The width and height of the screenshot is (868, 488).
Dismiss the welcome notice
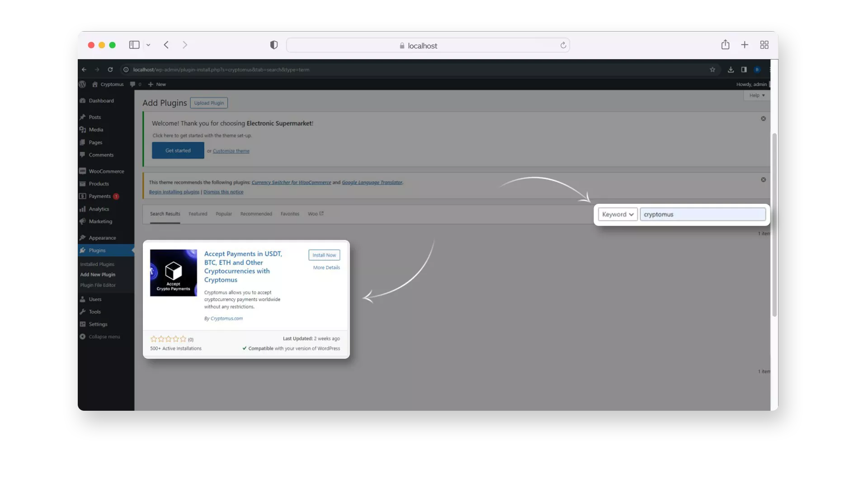[764, 119]
